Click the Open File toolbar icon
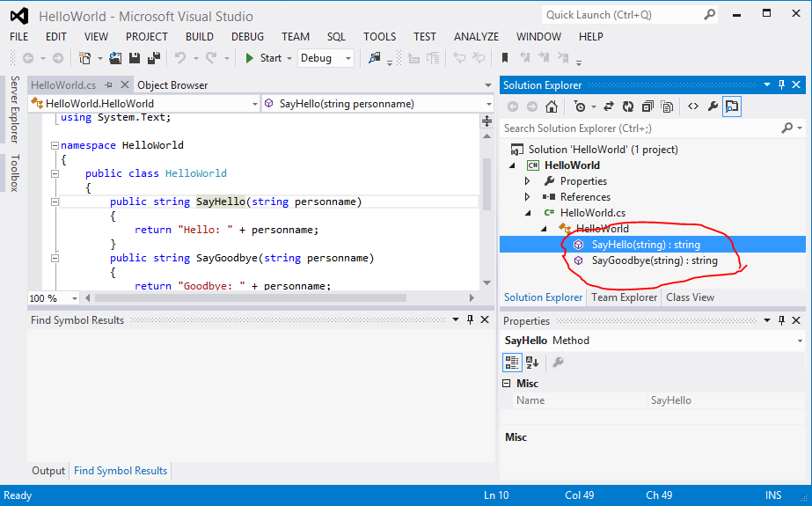812x506 pixels. coord(115,58)
